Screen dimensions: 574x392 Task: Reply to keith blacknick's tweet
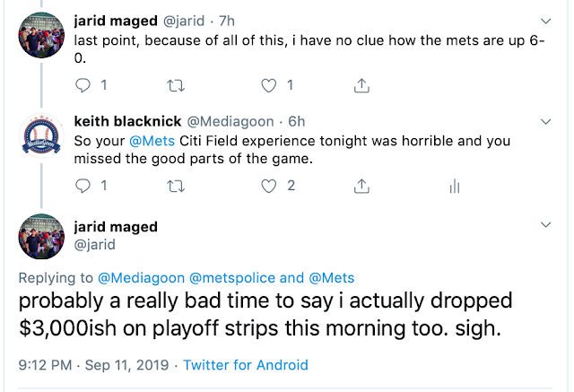[x=83, y=187]
